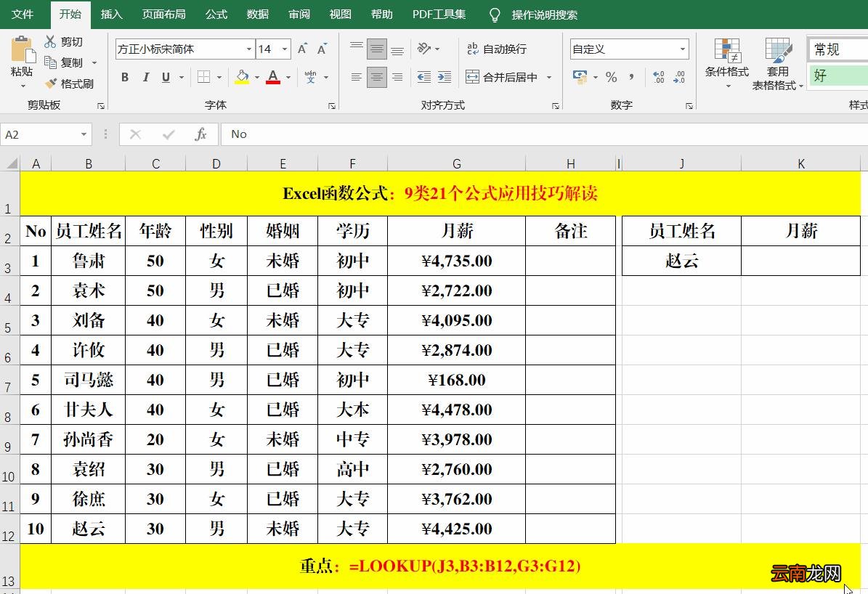The width and height of the screenshot is (868, 594).
Task: Click the insert function fx icon
Action: [200, 134]
